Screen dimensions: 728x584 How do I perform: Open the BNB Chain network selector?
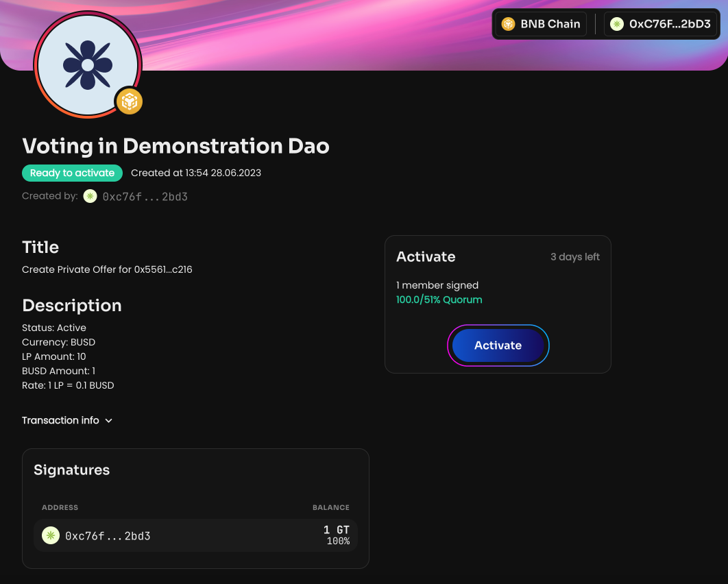click(x=541, y=24)
